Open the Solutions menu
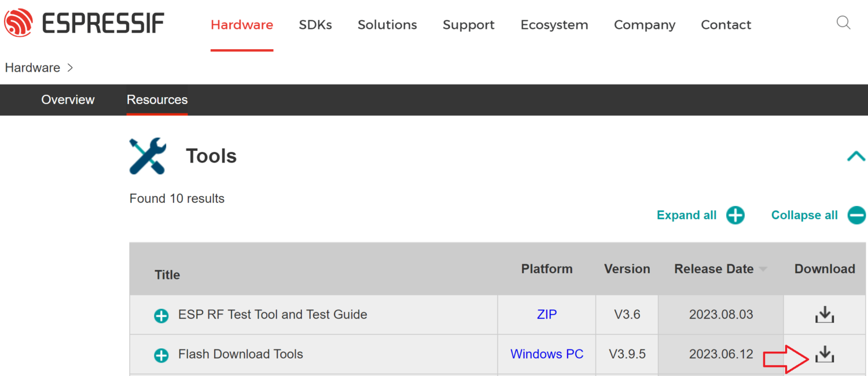 387,25
